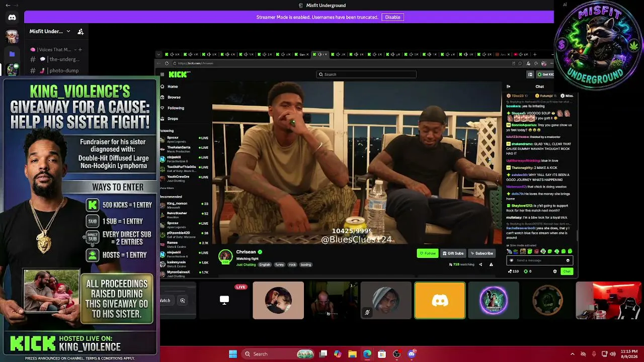Open the photo-dump channel
The image size is (644, 362).
coord(54,70)
